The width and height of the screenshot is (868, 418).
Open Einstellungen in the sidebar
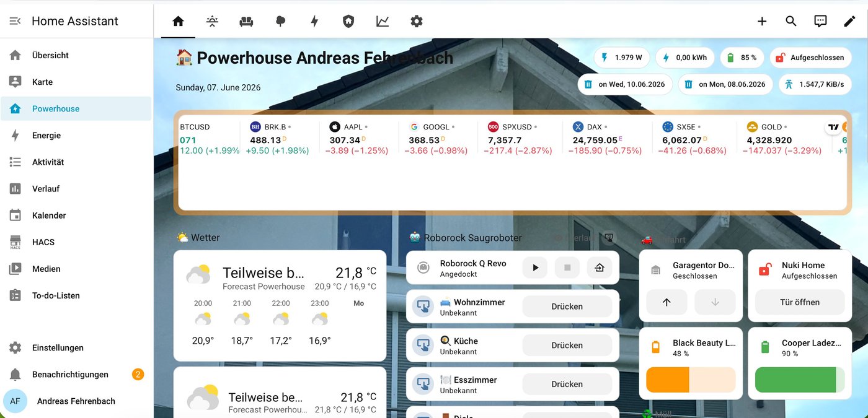click(76, 347)
